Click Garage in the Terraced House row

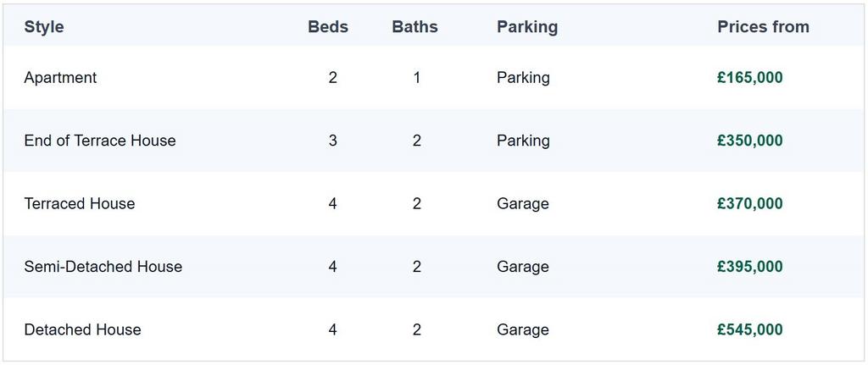click(522, 204)
